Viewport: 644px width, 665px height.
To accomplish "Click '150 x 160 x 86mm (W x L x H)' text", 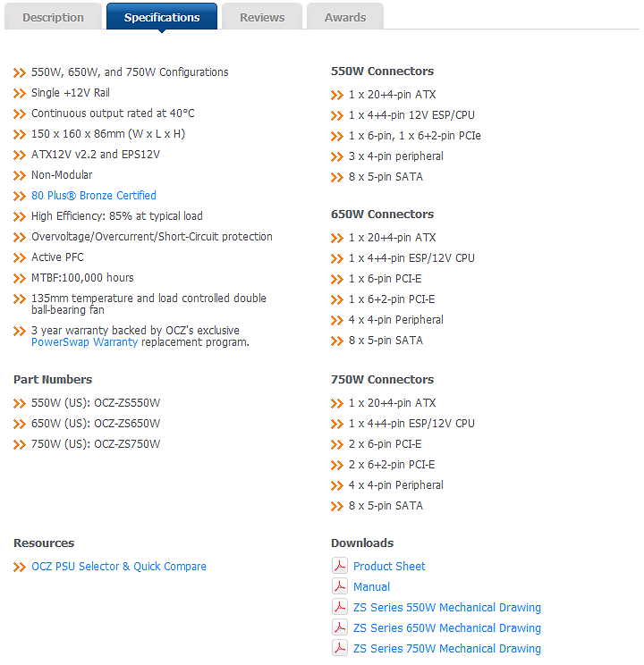I will tap(108, 134).
